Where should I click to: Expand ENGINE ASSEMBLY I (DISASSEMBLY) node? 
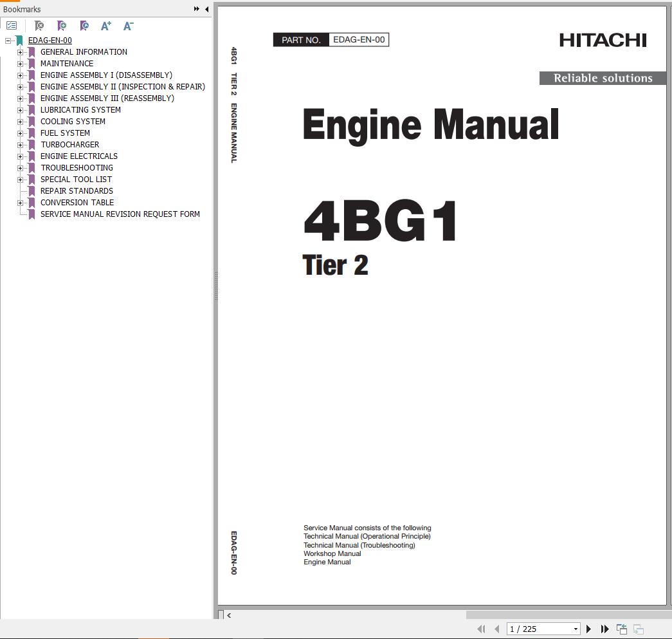point(20,75)
